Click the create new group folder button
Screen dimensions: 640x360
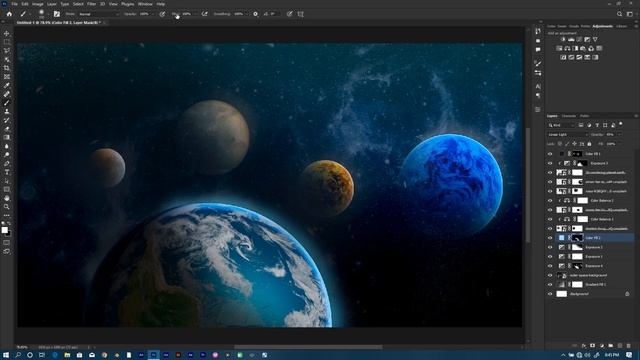[611, 346]
